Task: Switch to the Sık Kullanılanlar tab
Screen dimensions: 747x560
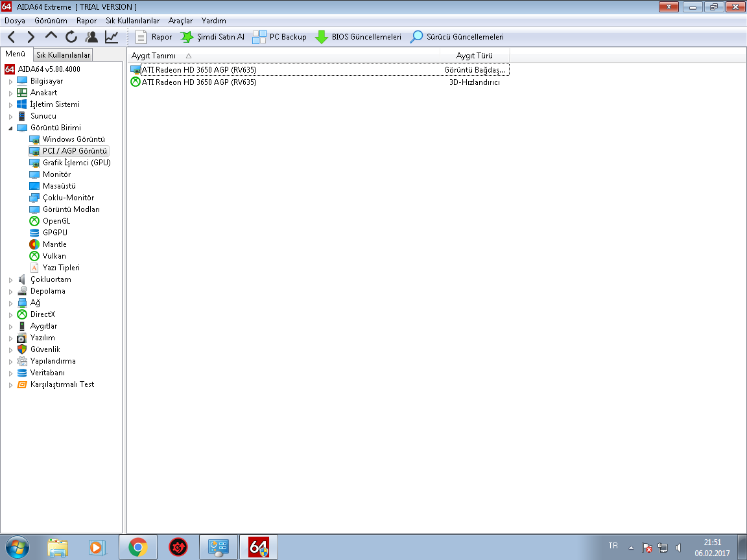Action: click(x=63, y=54)
